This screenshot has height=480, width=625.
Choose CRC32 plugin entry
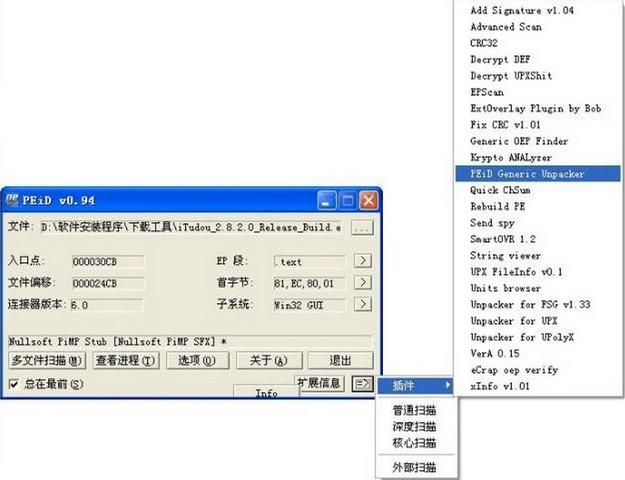(x=538, y=43)
